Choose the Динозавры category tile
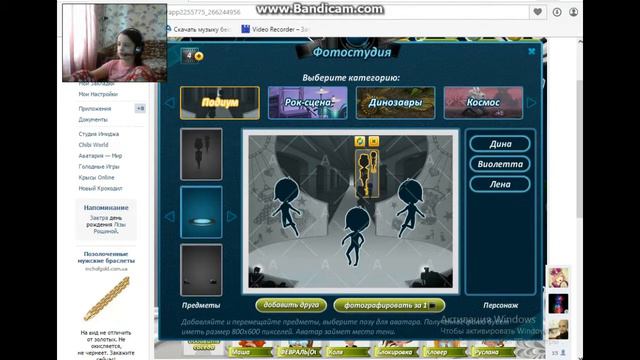The width and height of the screenshot is (640, 360). 396,103
